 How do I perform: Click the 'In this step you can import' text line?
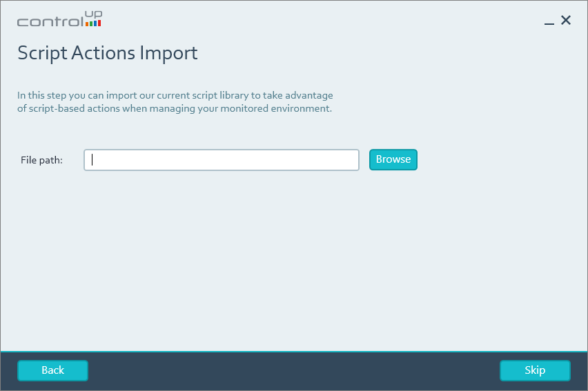coord(175,95)
